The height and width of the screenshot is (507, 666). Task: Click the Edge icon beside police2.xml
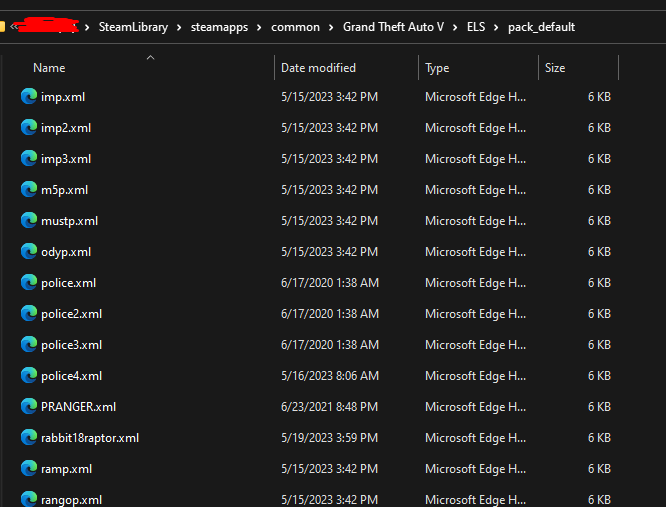click(x=29, y=313)
